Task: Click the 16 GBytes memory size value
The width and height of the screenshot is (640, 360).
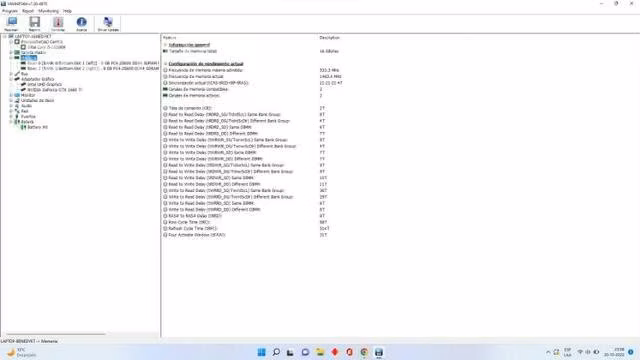Action: click(329, 51)
